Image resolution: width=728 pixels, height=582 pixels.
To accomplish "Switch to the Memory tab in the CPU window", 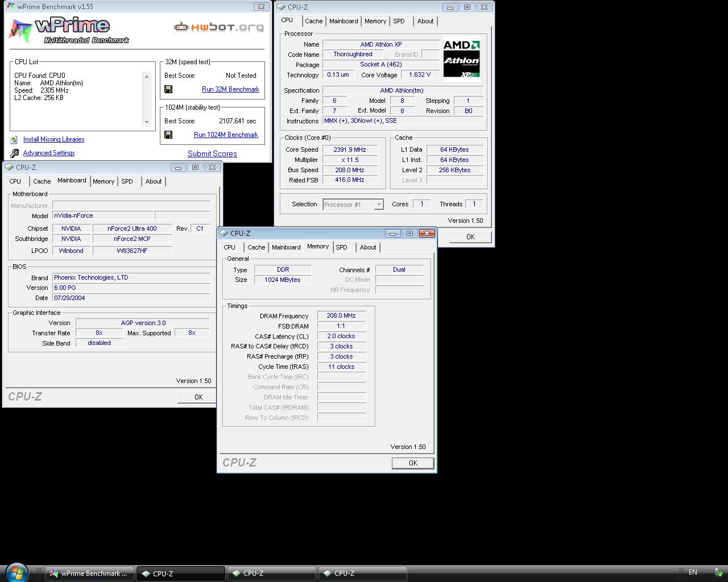I will click(x=375, y=21).
